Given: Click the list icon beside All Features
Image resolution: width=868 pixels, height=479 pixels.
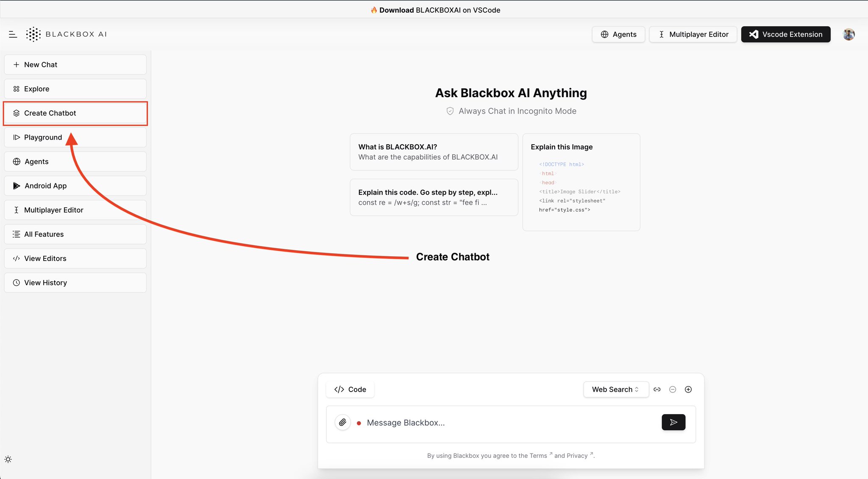Looking at the screenshot, I should click(16, 234).
